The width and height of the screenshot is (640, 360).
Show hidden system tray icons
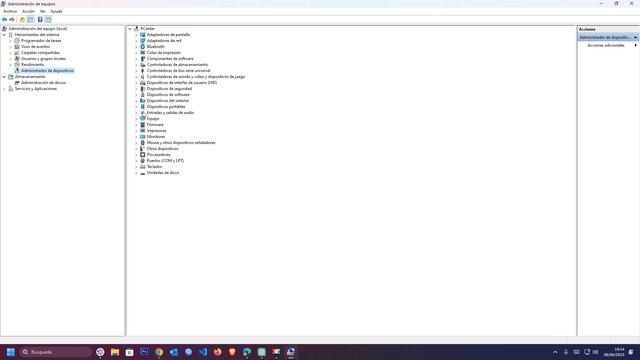555,352
